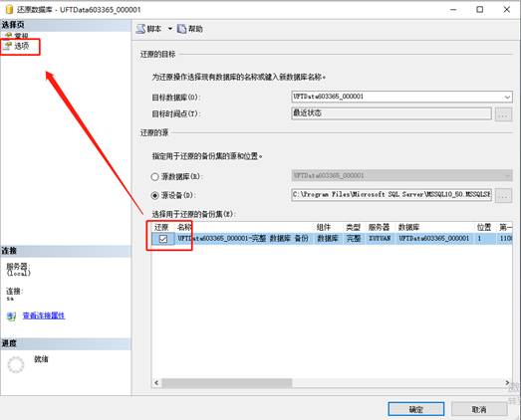Viewport: 521px width, 420px height.
Task: Click the horizontal scrollbar thumb in backup list
Action: tap(227, 383)
